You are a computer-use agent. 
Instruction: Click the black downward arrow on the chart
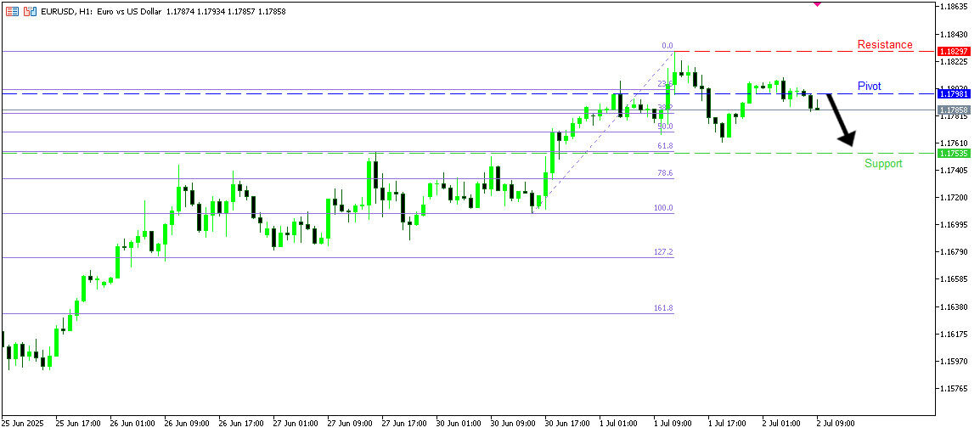coord(842,119)
